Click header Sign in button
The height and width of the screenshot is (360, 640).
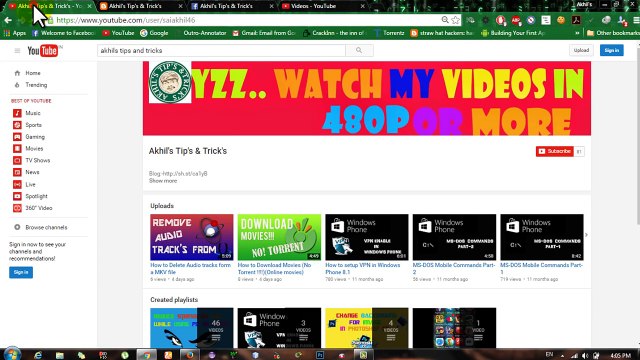pos(611,50)
